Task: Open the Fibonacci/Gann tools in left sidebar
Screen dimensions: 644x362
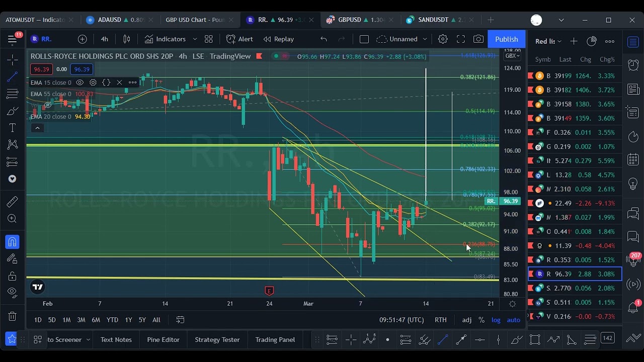Action: point(13,94)
